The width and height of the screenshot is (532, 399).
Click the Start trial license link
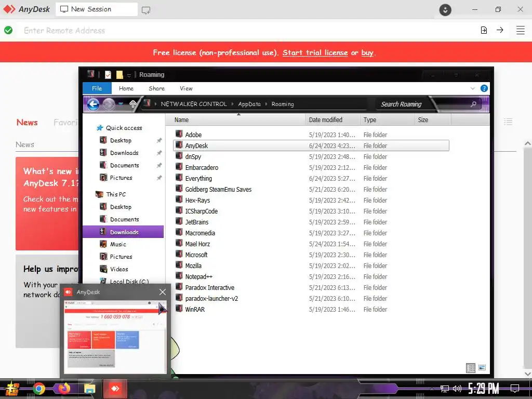click(x=315, y=52)
